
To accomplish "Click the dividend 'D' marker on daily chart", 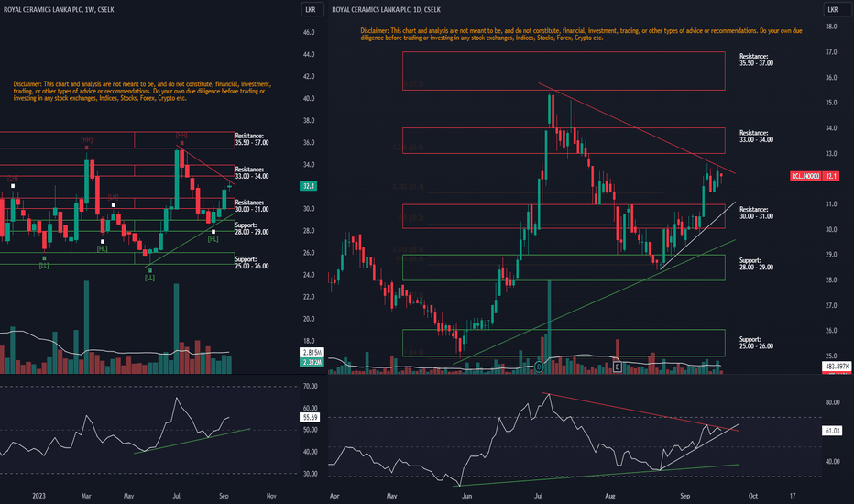I will (x=539, y=367).
